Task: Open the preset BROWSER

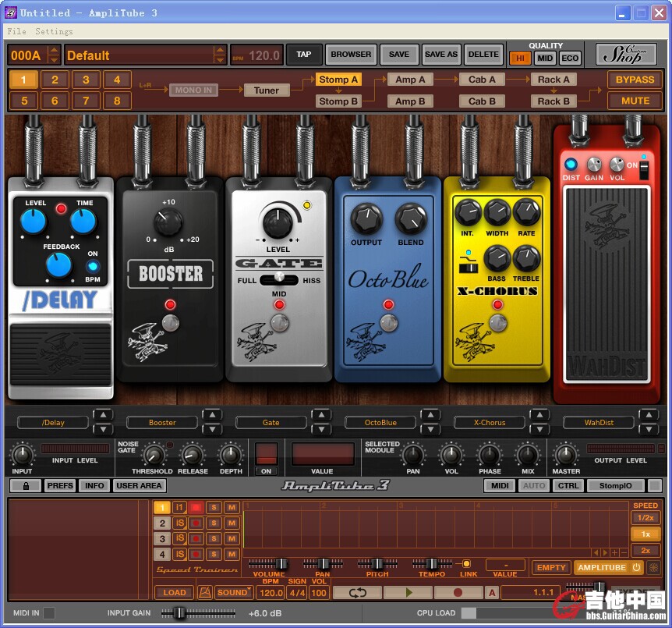Action: coord(351,55)
